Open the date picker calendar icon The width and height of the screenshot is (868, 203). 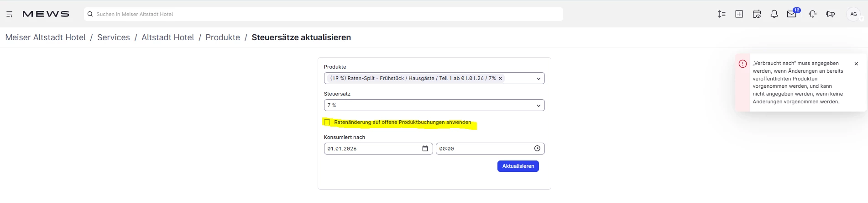pyautogui.click(x=425, y=149)
